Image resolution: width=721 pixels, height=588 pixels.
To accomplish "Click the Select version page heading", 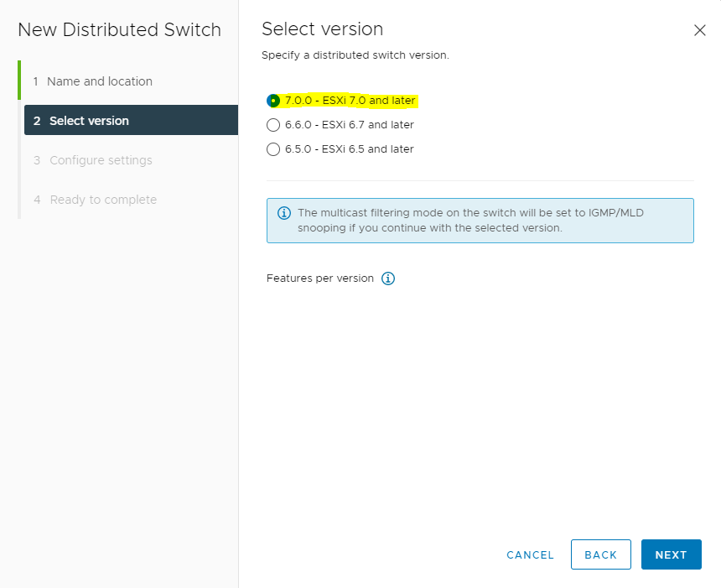I will (x=322, y=29).
